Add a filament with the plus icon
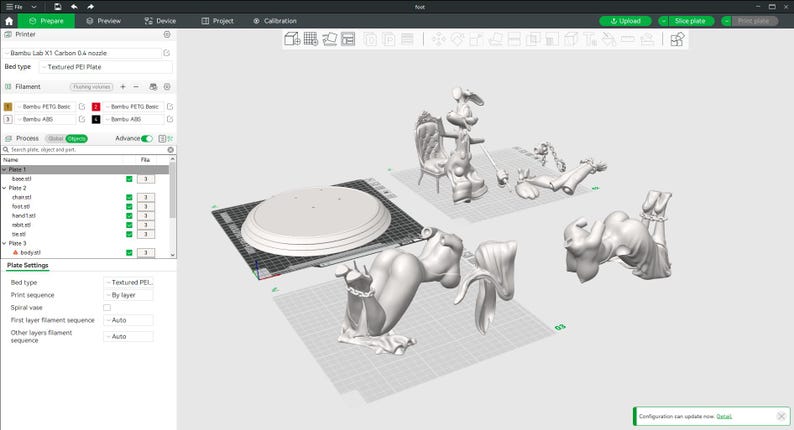This screenshot has height=430, width=794. [123, 87]
